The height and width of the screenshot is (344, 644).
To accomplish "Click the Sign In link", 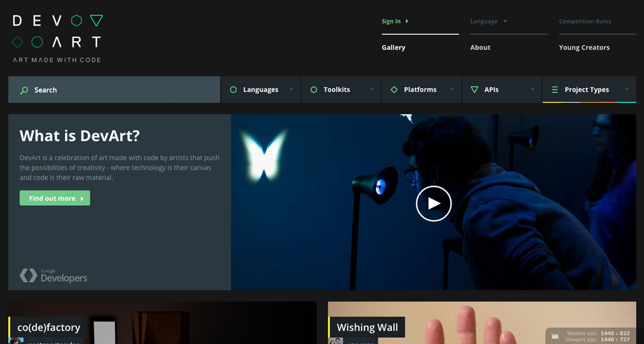I will pos(391,21).
